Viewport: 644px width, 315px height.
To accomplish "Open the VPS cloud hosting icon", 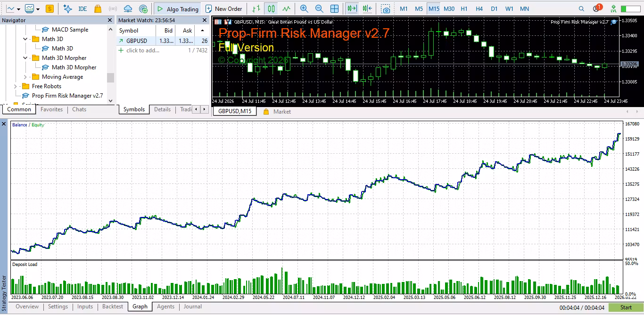I will click(x=128, y=8).
